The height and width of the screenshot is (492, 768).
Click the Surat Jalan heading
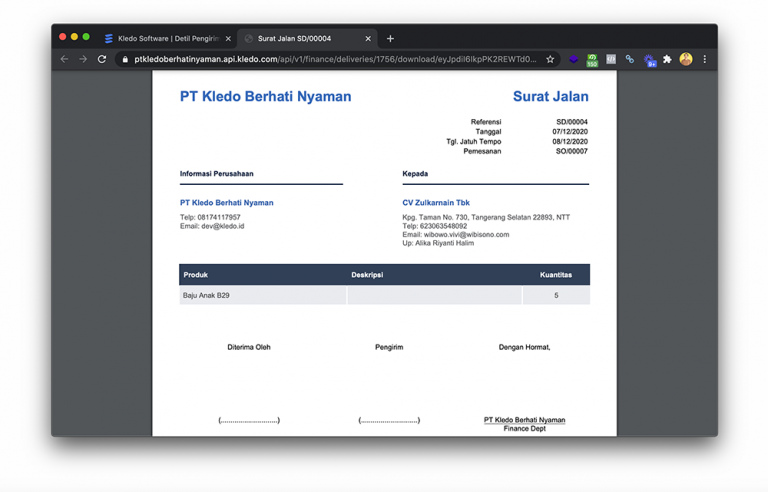pos(551,97)
